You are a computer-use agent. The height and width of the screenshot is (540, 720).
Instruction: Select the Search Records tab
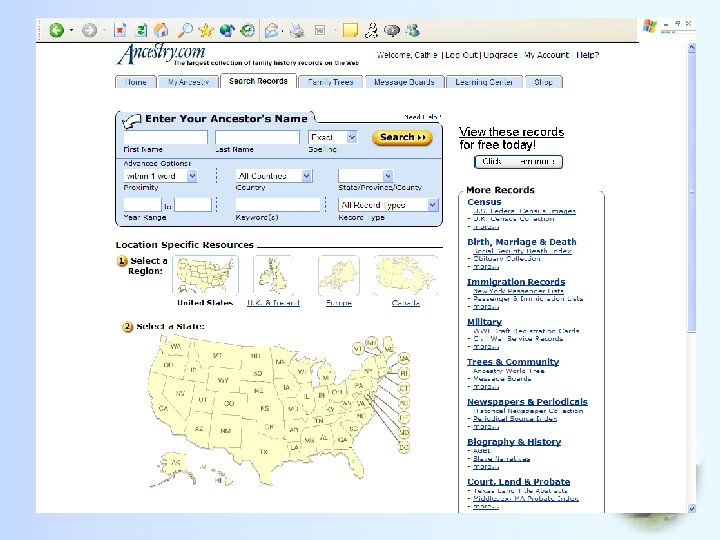click(258, 81)
